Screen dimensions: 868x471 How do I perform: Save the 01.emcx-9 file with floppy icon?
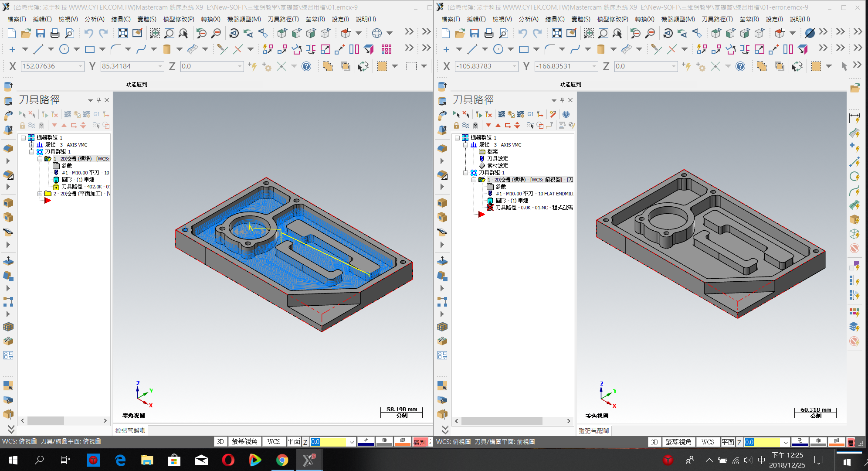point(41,33)
